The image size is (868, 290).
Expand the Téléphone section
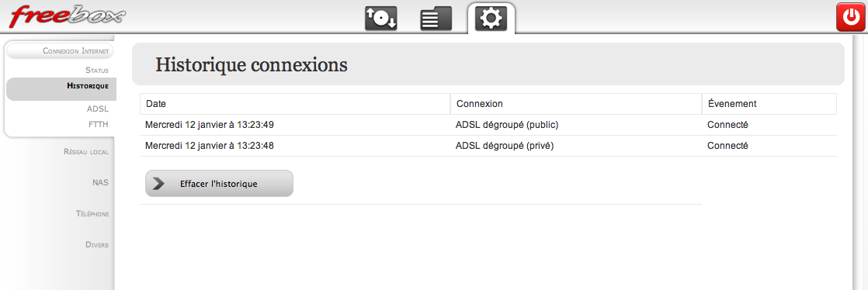(92, 213)
